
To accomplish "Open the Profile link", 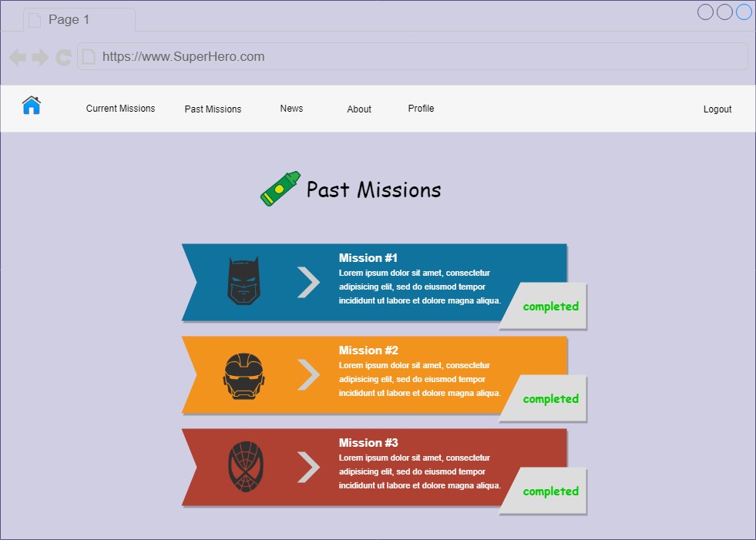I will coord(421,109).
